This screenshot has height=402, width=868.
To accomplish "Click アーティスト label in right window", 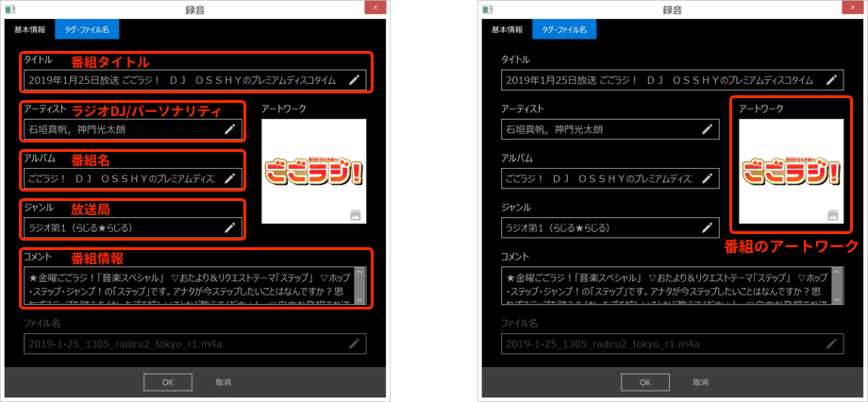I will tap(522, 109).
